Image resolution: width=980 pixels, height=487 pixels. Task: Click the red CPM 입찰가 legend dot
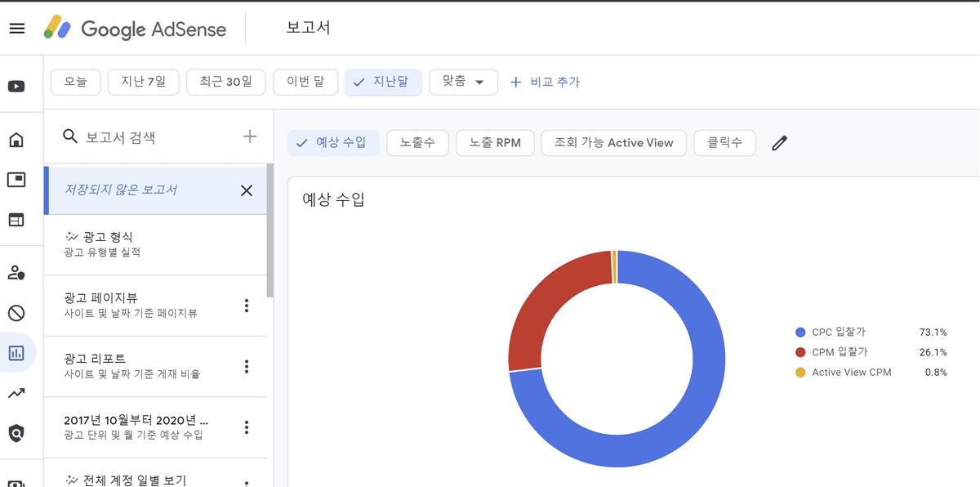point(800,352)
